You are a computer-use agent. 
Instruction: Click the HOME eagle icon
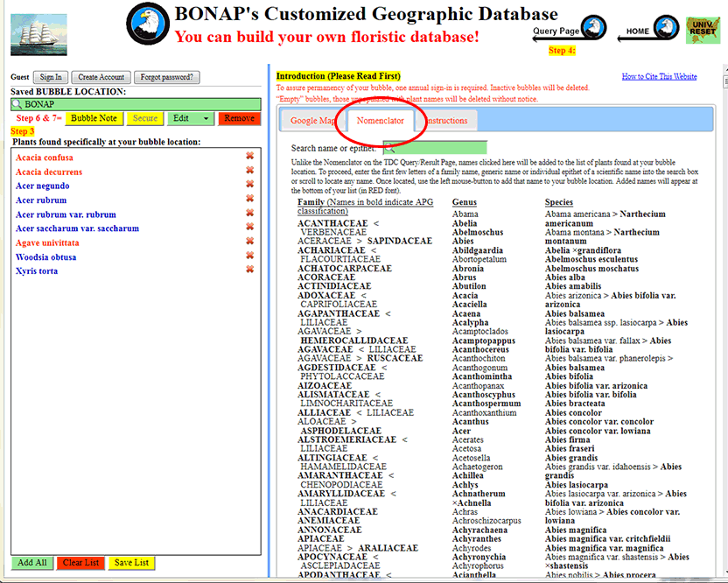point(666,27)
